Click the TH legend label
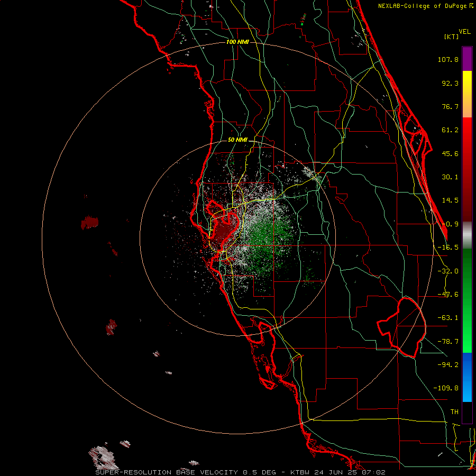The height and width of the screenshot is (476, 476). pyautogui.click(x=454, y=412)
